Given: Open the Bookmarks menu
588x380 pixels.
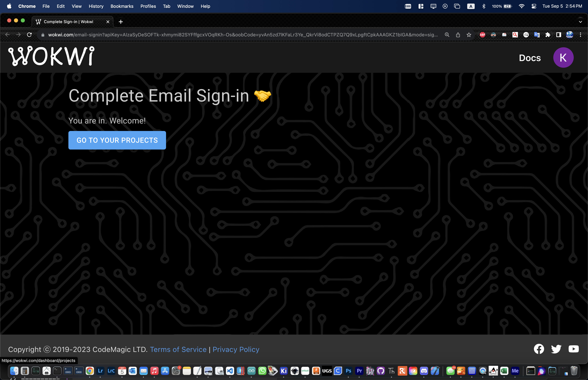Looking at the screenshot, I should point(122,6).
